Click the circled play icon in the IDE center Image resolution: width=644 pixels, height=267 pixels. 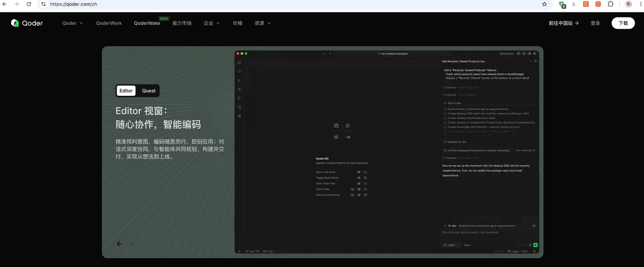tap(348, 126)
